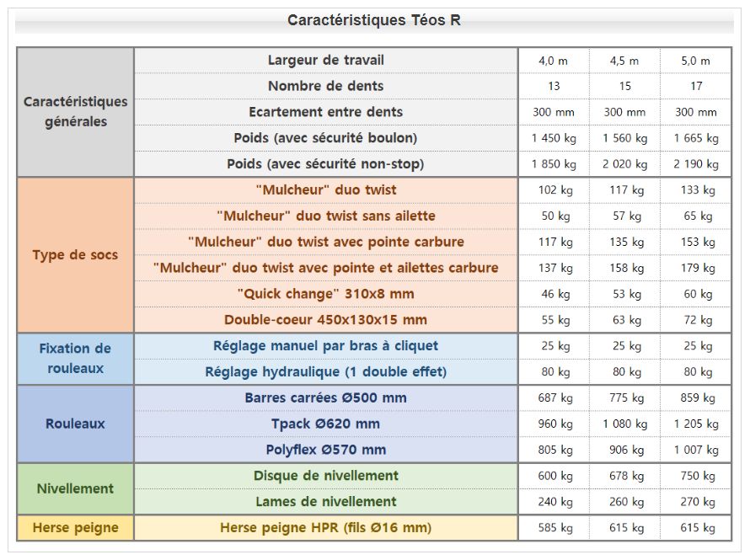This screenshot has height=560, width=750.
Task: Click the Caractéristiques Téos R title
Action: [374, 20]
